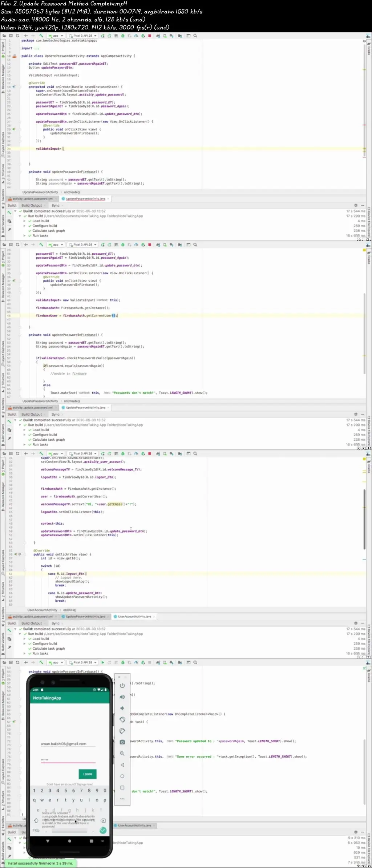Tap the ?123 symbols key on phone keyboard
This screenshot has width=372, height=868.
coord(36,831)
